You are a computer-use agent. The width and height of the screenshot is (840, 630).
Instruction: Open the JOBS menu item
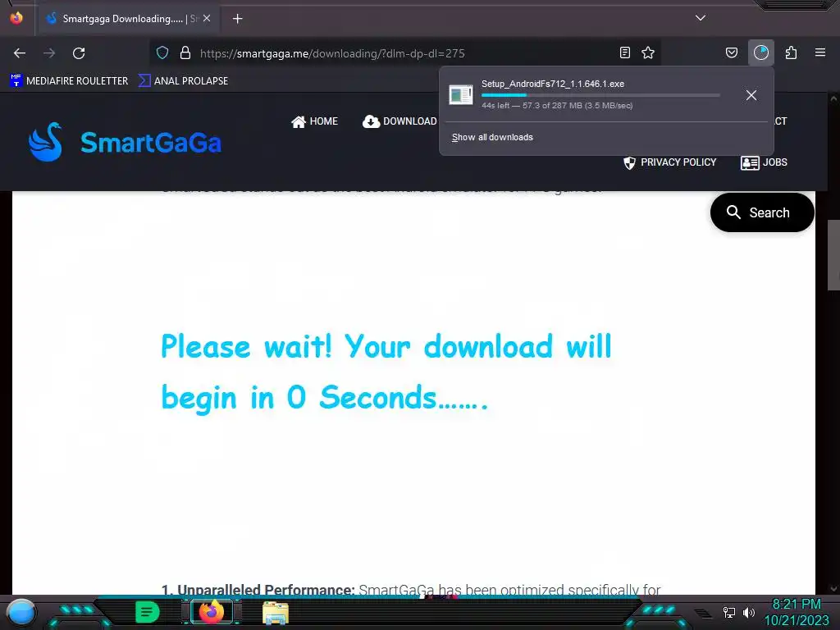pyautogui.click(x=764, y=162)
